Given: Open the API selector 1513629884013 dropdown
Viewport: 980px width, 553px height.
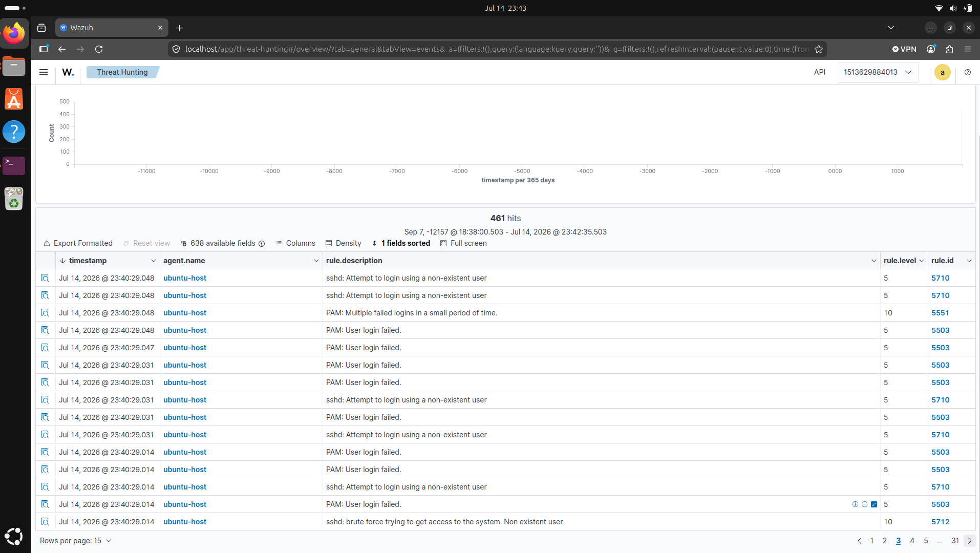Looking at the screenshot, I should [878, 72].
